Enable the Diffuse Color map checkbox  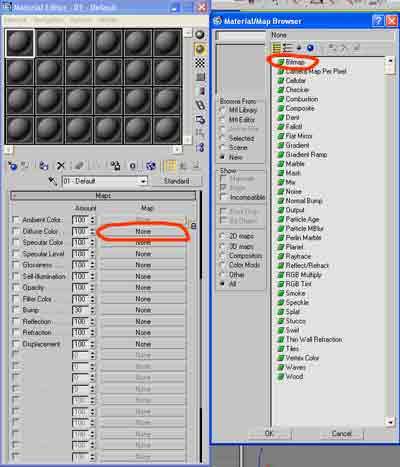pos(16,231)
